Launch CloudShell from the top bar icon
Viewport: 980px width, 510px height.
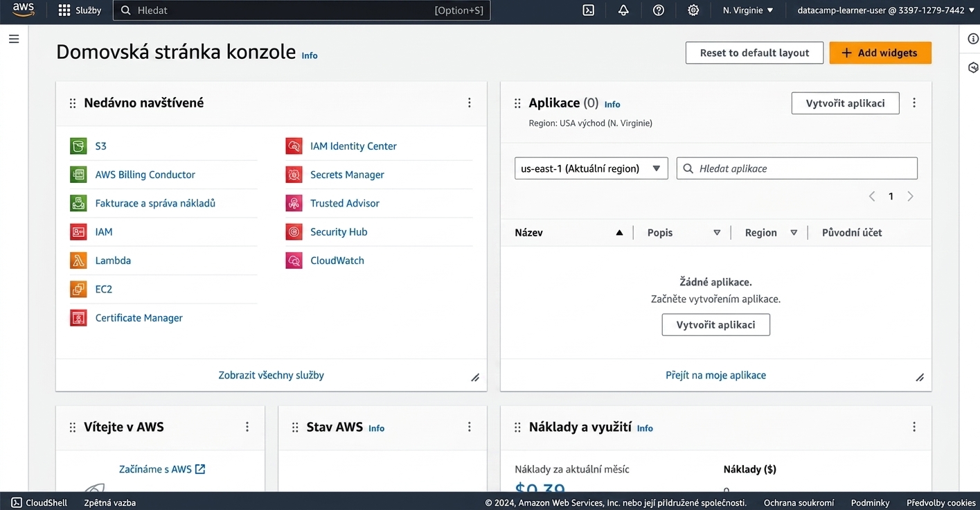point(589,10)
